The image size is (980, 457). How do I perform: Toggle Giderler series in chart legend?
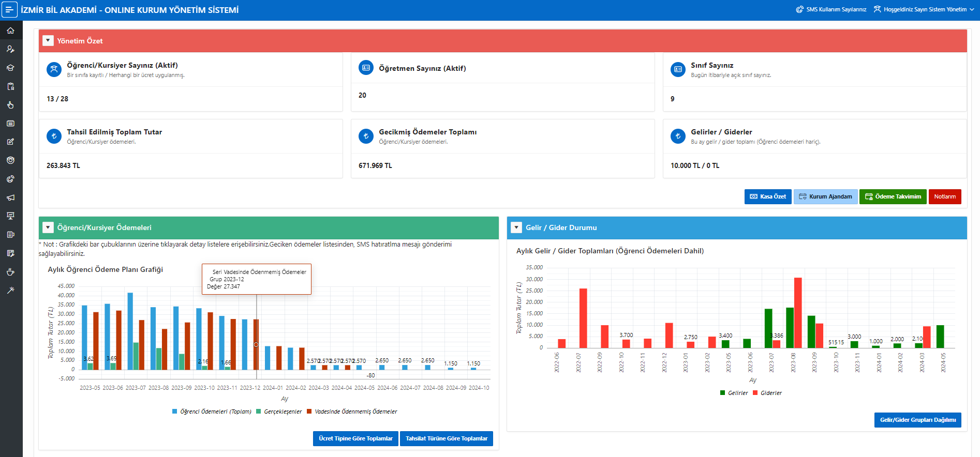point(767,393)
